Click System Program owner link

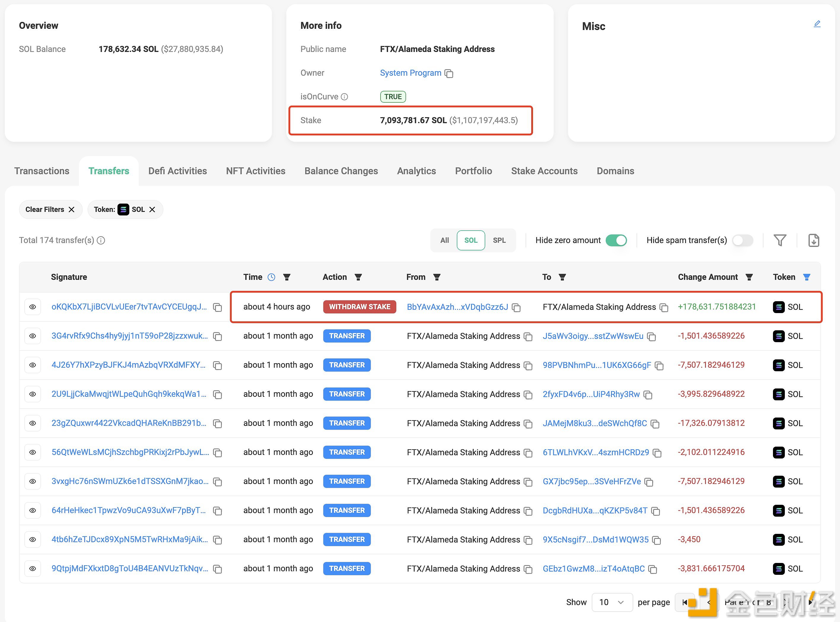click(410, 72)
